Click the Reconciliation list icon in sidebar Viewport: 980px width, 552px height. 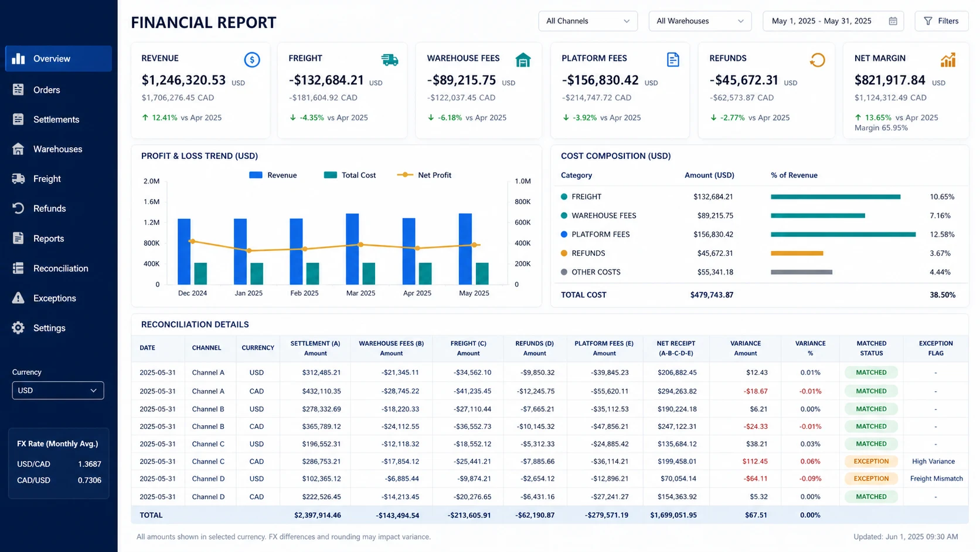coord(18,268)
